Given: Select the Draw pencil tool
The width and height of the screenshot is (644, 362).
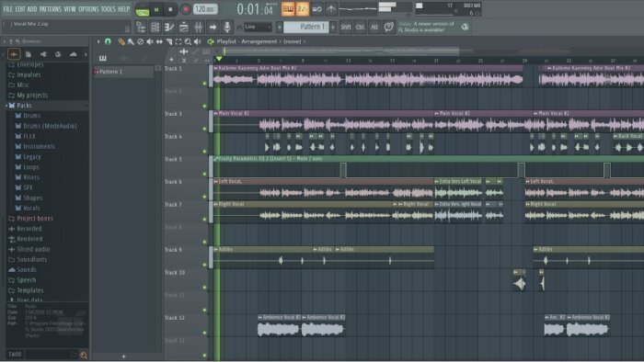Looking at the screenshot, I should [x=121, y=41].
